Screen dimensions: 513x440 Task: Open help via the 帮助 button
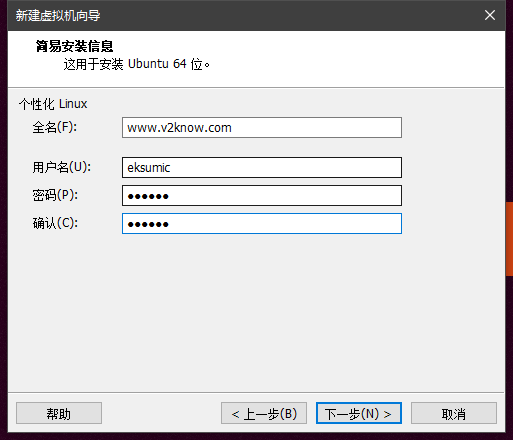tap(59, 413)
